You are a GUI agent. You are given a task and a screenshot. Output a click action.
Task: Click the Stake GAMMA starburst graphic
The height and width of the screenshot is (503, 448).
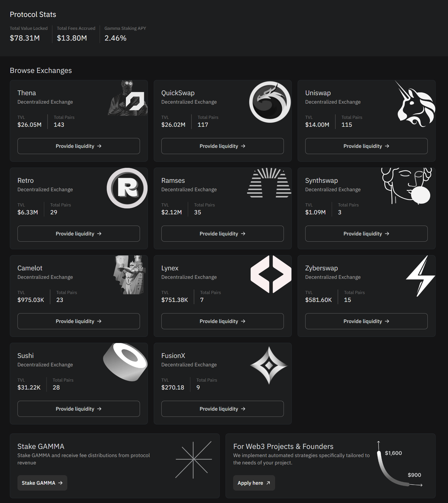tap(193, 460)
